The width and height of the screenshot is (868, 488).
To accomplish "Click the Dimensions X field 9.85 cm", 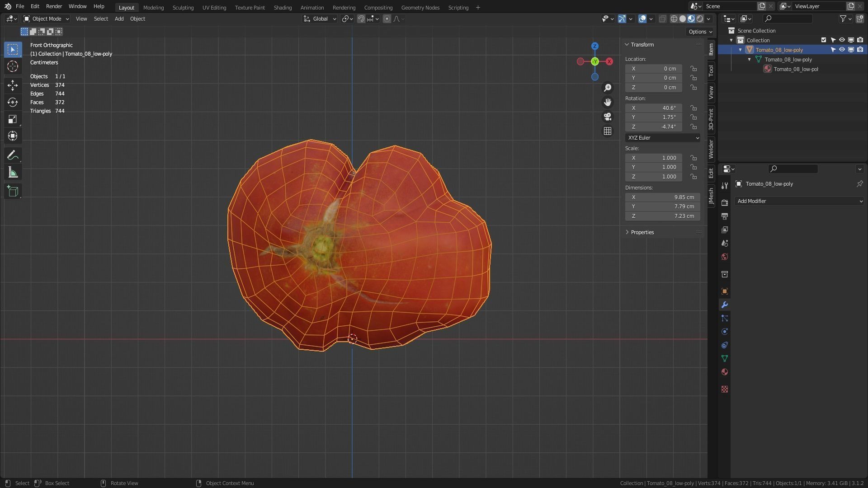I will [x=663, y=197].
